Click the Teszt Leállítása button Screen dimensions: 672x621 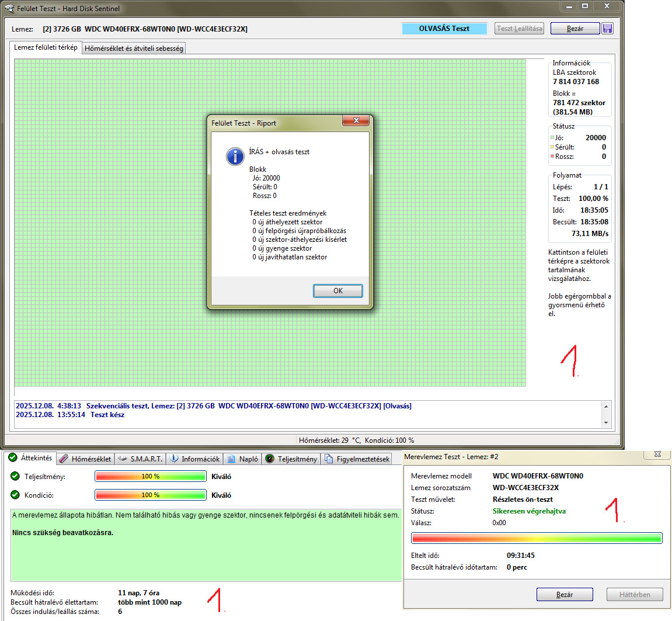[x=519, y=28]
